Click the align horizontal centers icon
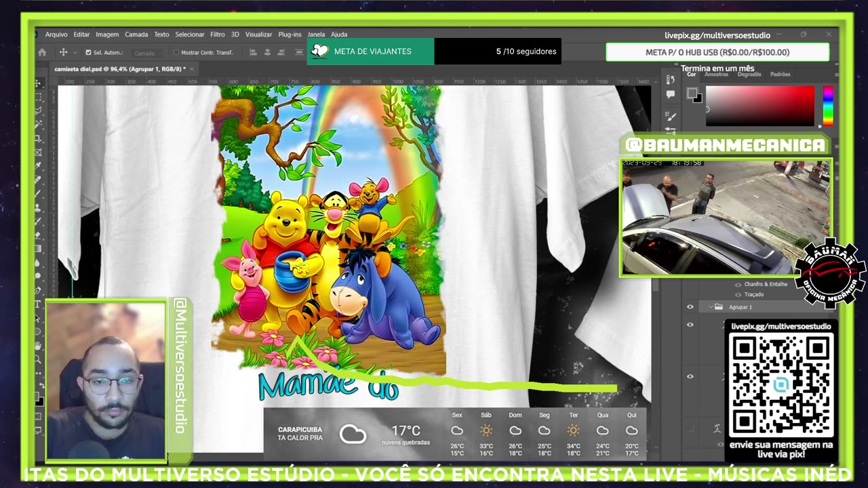The height and width of the screenshot is (488, 868). click(267, 52)
